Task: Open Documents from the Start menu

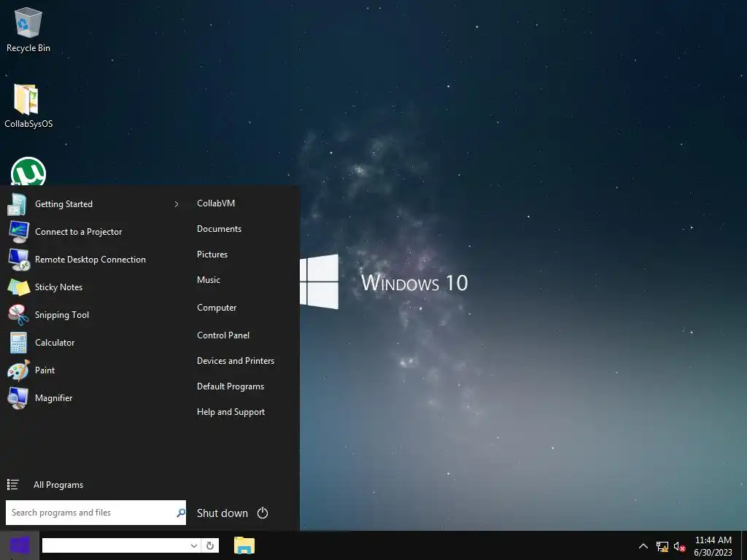Action: [x=219, y=229]
